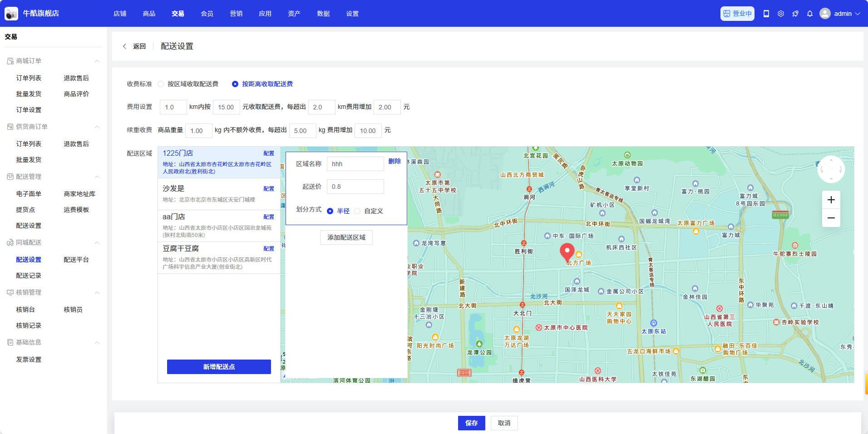Open the notification bell
The image size is (868, 434).
point(810,14)
